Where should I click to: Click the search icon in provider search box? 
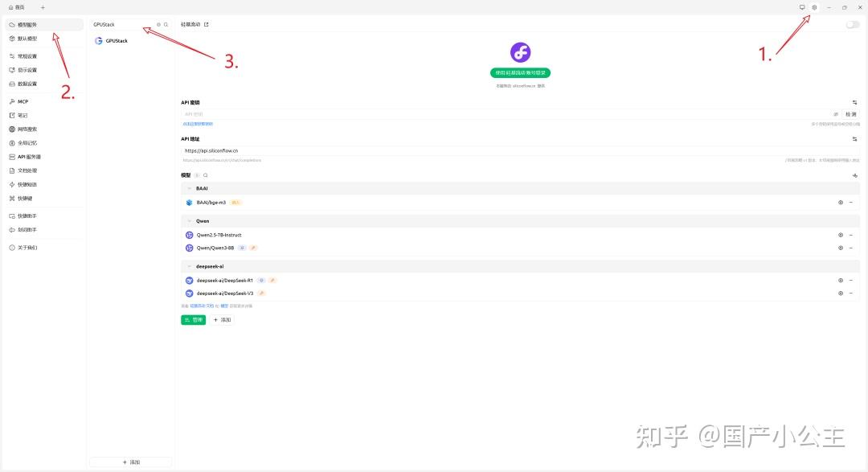pos(166,24)
